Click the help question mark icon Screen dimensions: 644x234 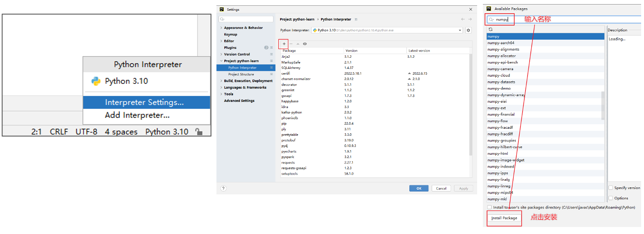tap(223, 188)
